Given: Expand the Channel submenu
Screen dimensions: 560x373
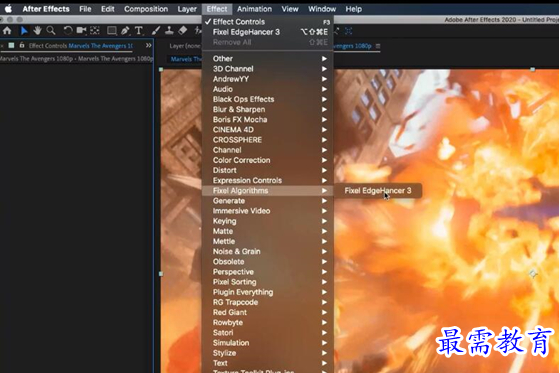Looking at the screenshot, I should (x=268, y=150).
